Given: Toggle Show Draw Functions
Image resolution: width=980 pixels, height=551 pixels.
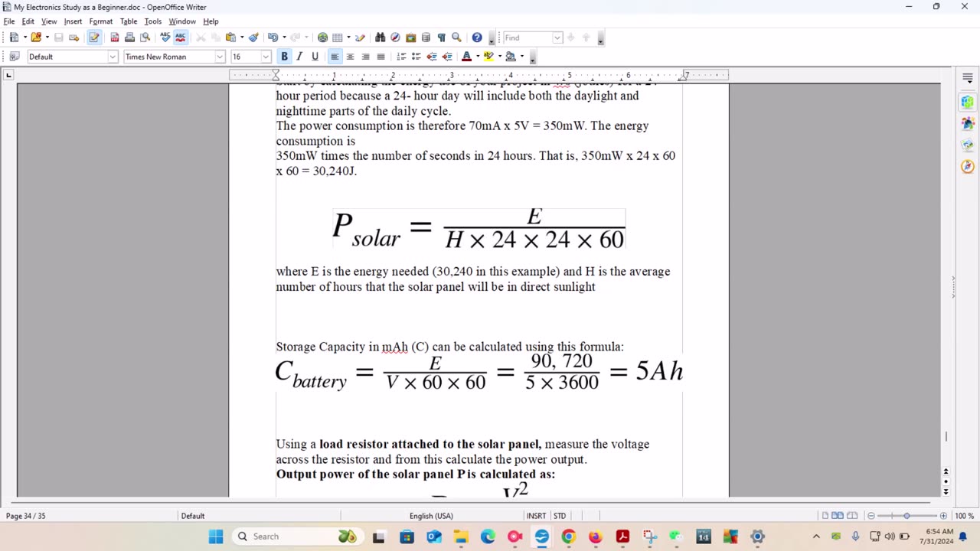Looking at the screenshot, I should 360,37.
